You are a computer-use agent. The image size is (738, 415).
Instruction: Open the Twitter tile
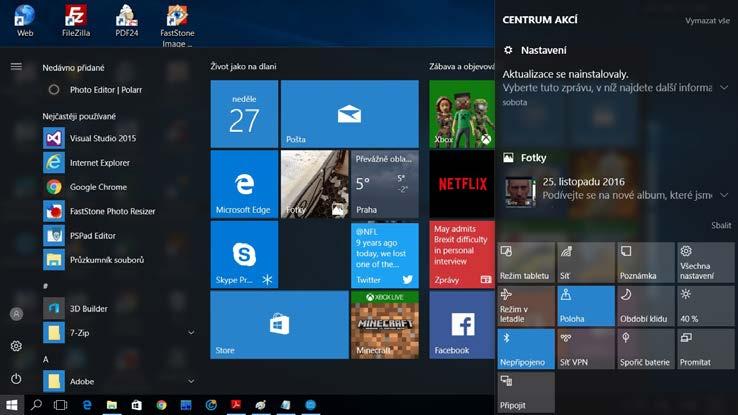click(x=385, y=255)
